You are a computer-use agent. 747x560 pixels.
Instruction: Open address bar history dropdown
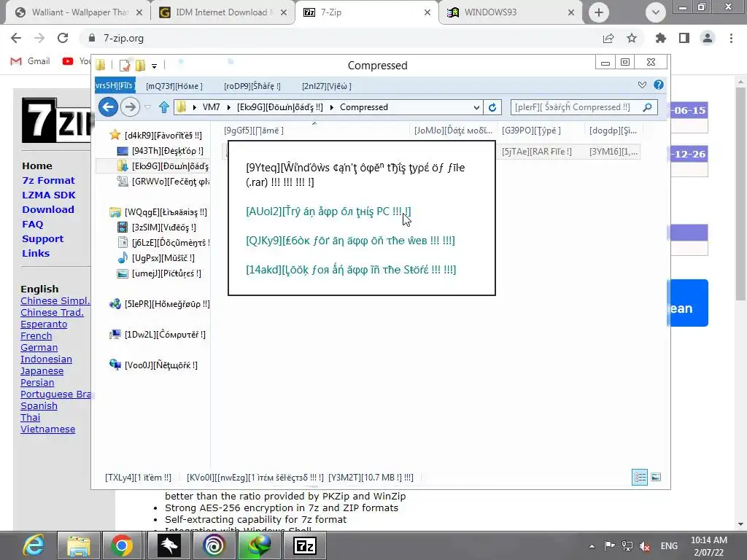tap(476, 108)
